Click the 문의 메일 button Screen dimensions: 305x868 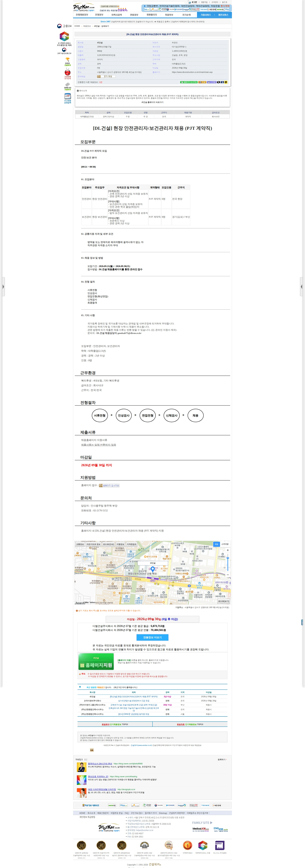(106, 76)
